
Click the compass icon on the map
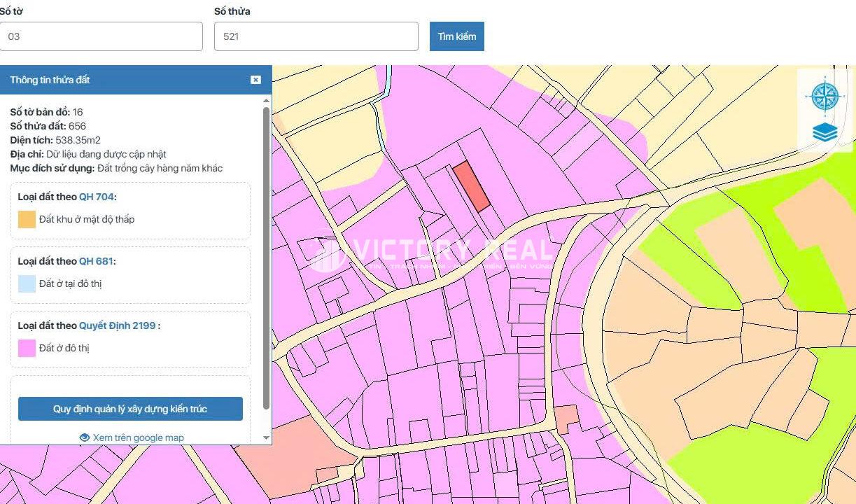tap(825, 96)
